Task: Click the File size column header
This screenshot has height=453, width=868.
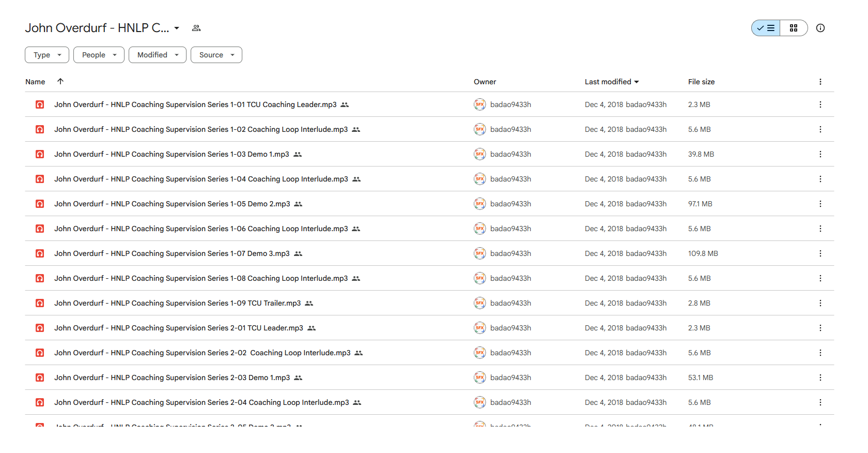Action: [701, 82]
